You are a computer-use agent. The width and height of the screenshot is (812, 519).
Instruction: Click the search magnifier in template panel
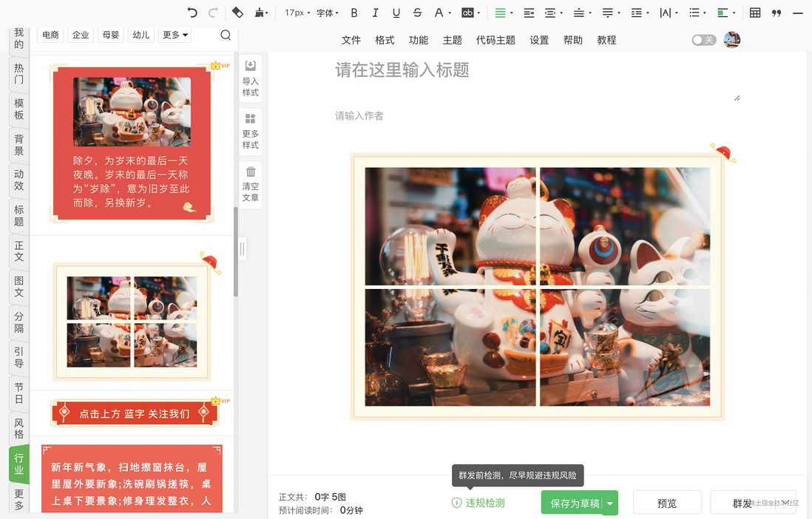point(226,35)
